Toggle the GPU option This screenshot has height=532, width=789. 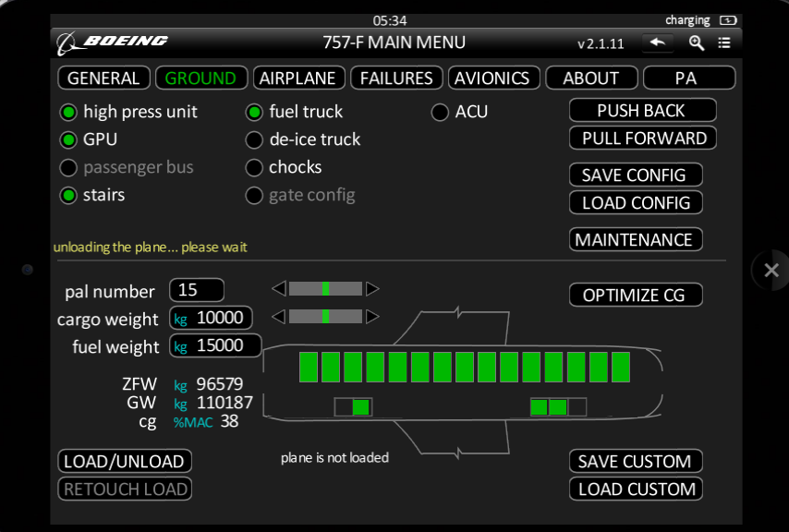(x=68, y=139)
